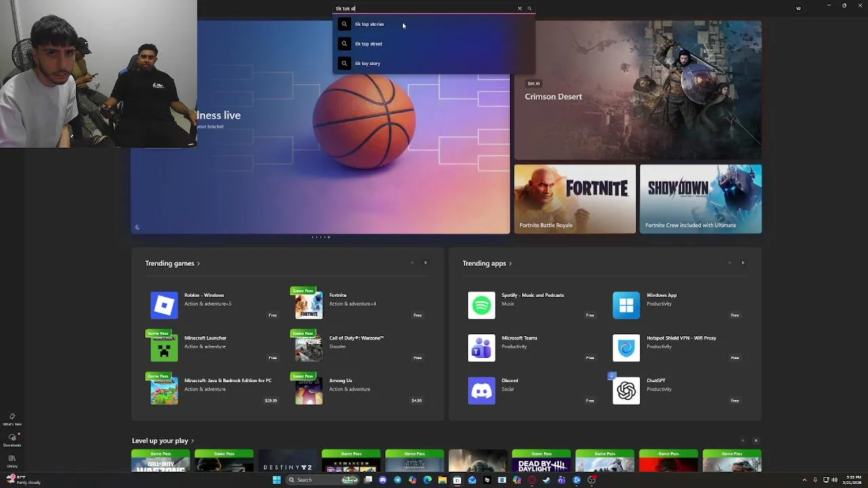Open Downloads in Store sidebar
Viewport: 868px width, 488px height.
(x=12, y=440)
